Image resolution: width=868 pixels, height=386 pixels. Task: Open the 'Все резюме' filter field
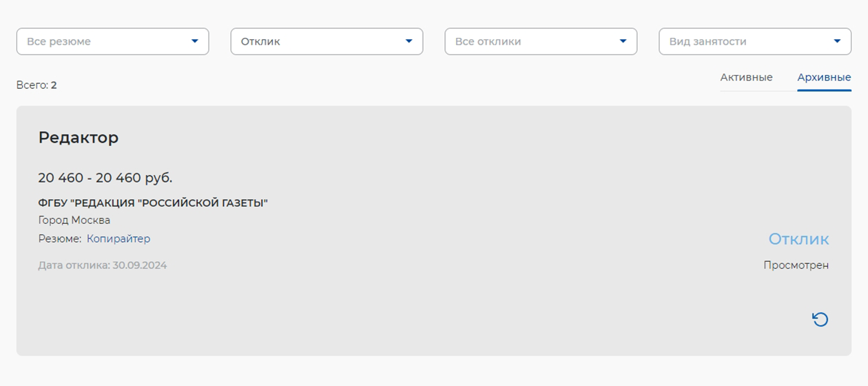coord(113,41)
